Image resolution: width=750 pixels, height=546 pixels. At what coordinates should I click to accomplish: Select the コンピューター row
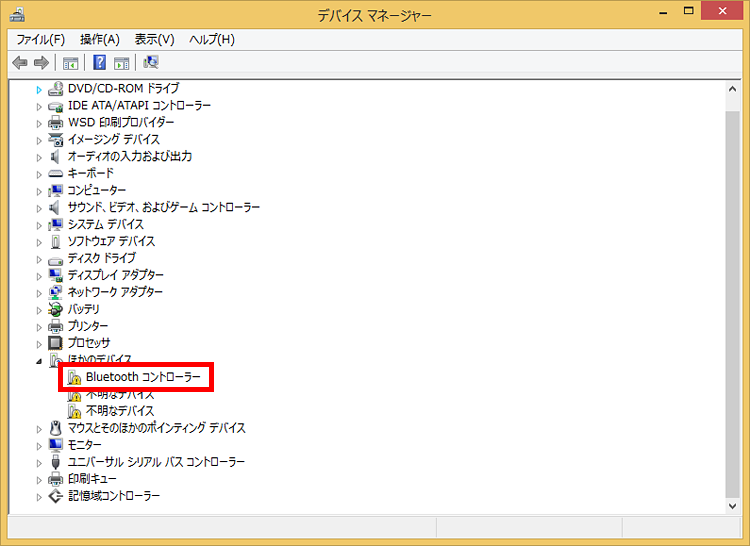click(x=97, y=190)
